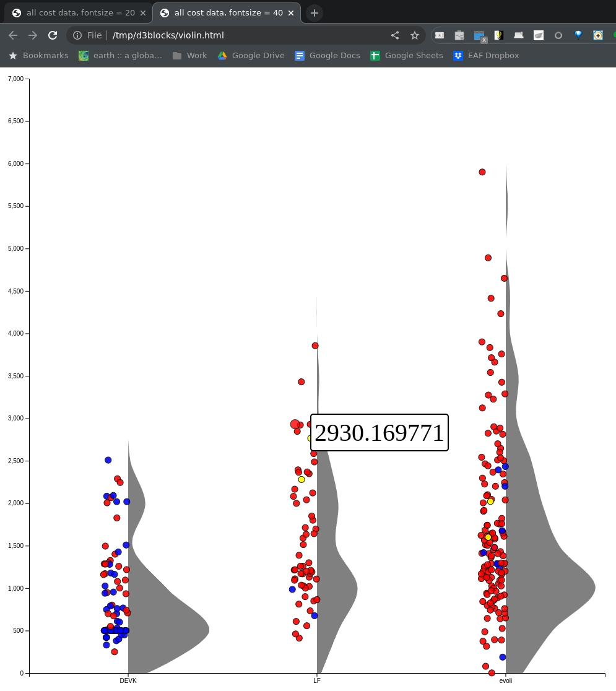Click the 7,000 y-axis tick label
616x691 pixels.
click(x=16, y=79)
